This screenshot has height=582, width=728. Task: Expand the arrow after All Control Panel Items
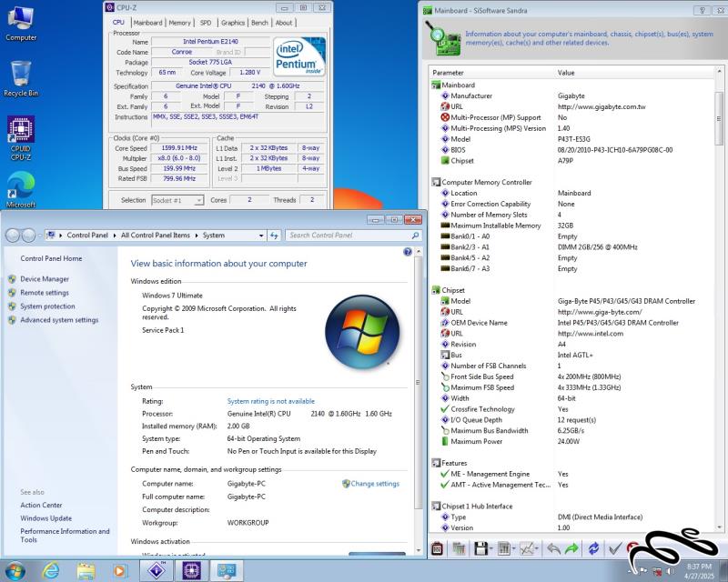(197, 236)
